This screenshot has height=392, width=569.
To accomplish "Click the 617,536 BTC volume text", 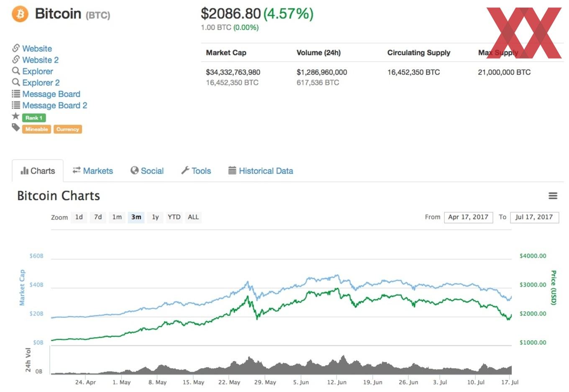I will 318,83.
